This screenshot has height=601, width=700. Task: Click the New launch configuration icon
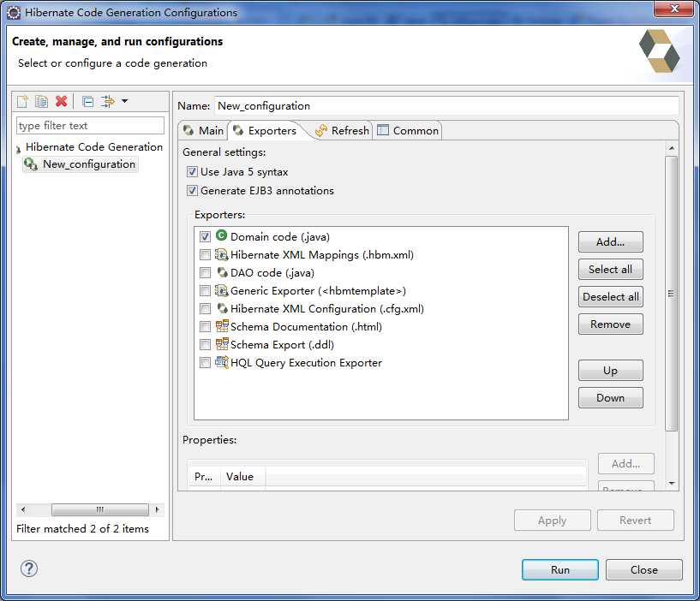(22, 102)
